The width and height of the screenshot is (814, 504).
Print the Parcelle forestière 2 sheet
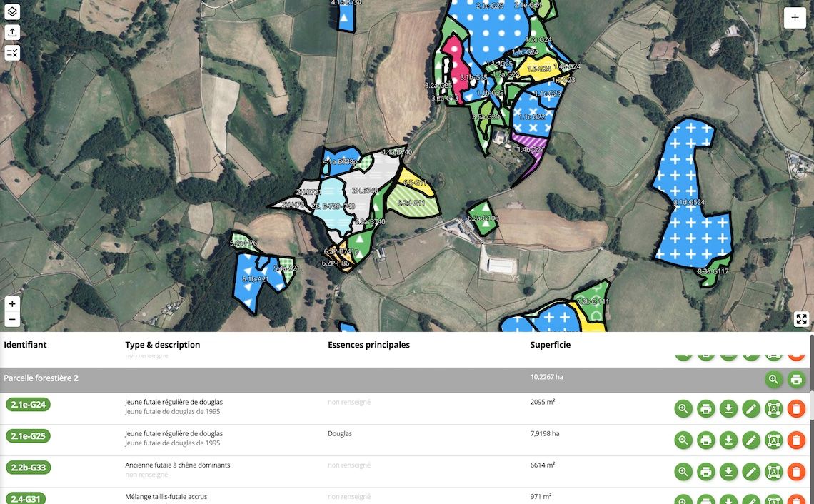pos(796,379)
